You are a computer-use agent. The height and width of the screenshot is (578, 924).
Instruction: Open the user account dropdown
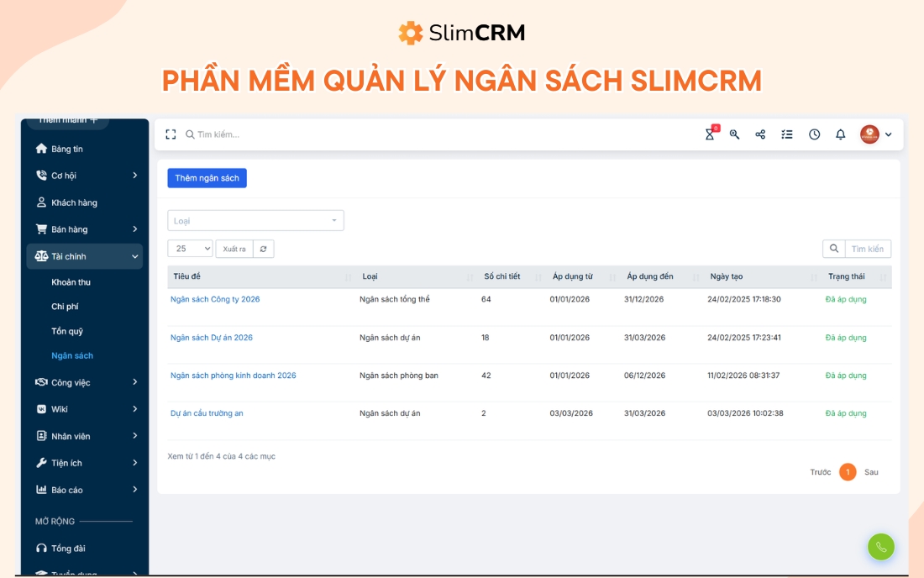[x=874, y=134]
